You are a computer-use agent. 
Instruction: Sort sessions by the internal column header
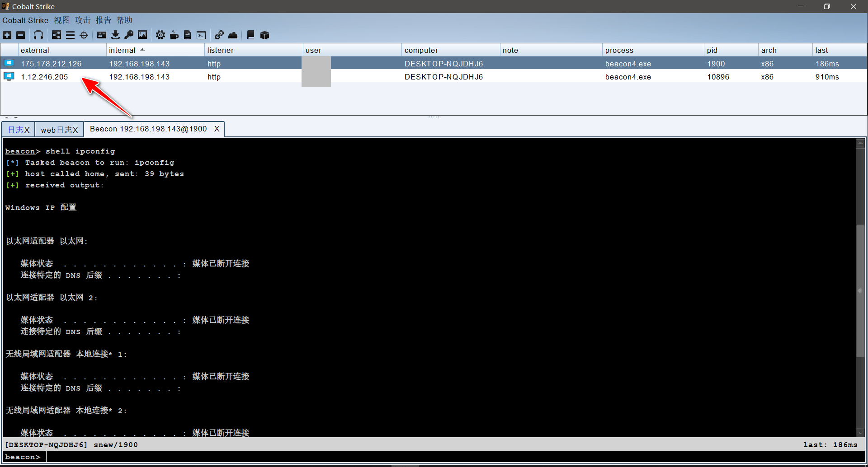155,50
